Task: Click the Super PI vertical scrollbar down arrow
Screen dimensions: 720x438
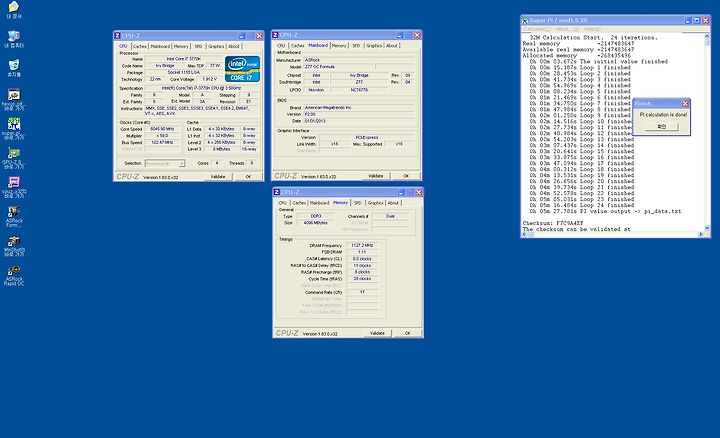Action: click(707, 228)
